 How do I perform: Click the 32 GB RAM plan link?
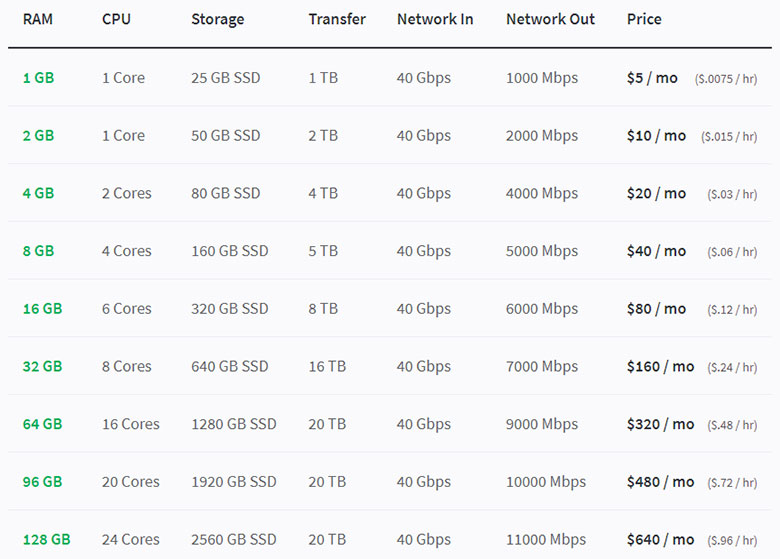[42, 366]
